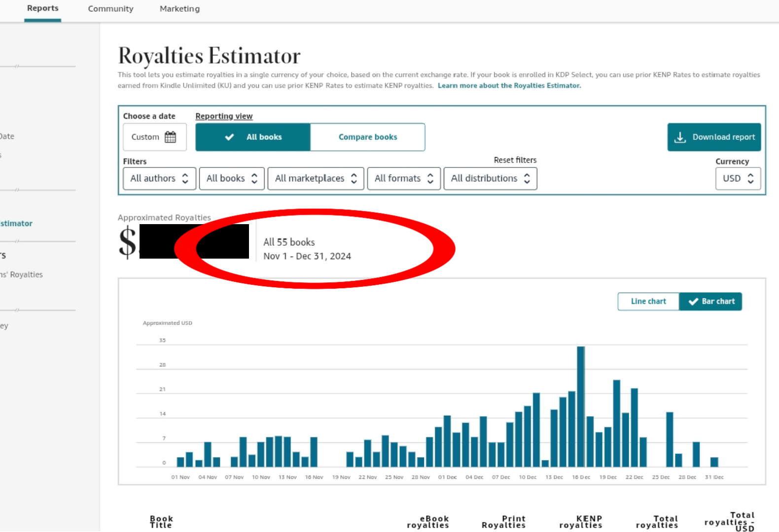The height and width of the screenshot is (532, 779).
Task: Click the checkmark icon on All books
Action: pyautogui.click(x=229, y=137)
